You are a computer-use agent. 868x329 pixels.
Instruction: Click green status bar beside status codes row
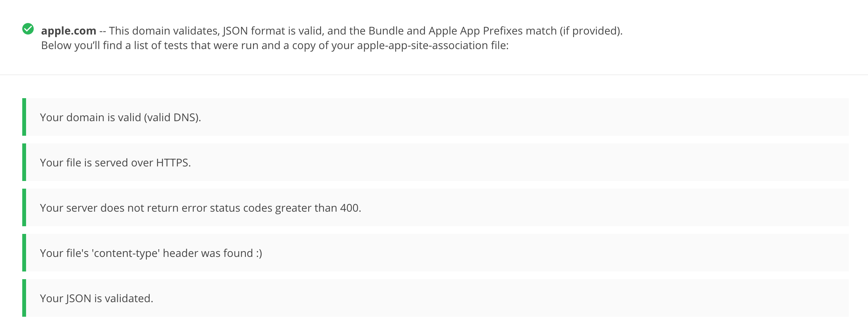click(x=24, y=207)
